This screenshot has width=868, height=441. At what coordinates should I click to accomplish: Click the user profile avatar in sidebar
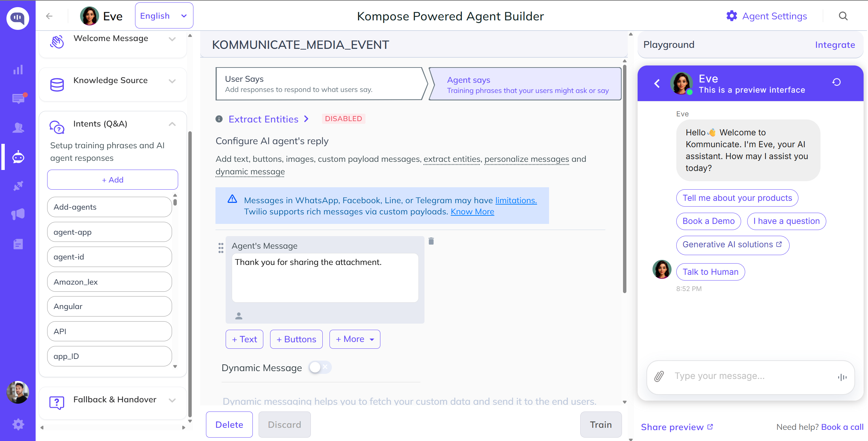coord(18,392)
